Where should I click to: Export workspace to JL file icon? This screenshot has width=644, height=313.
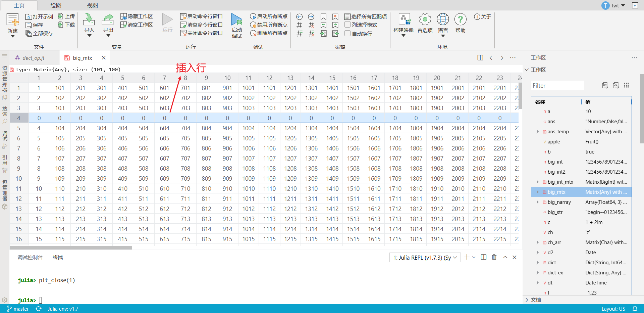pyautogui.click(x=616, y=85)
